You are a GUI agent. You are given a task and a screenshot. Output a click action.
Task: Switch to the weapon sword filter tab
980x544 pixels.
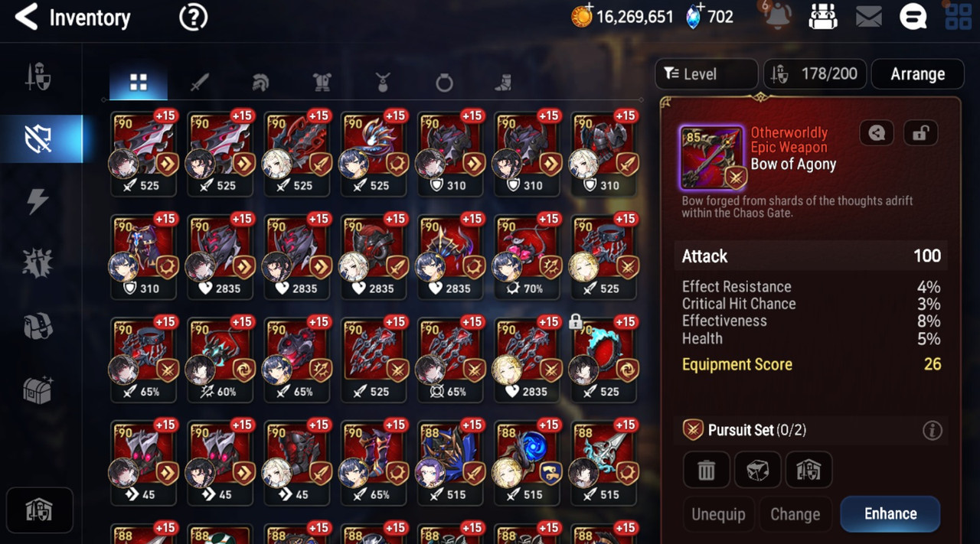(x=200, y=83)
